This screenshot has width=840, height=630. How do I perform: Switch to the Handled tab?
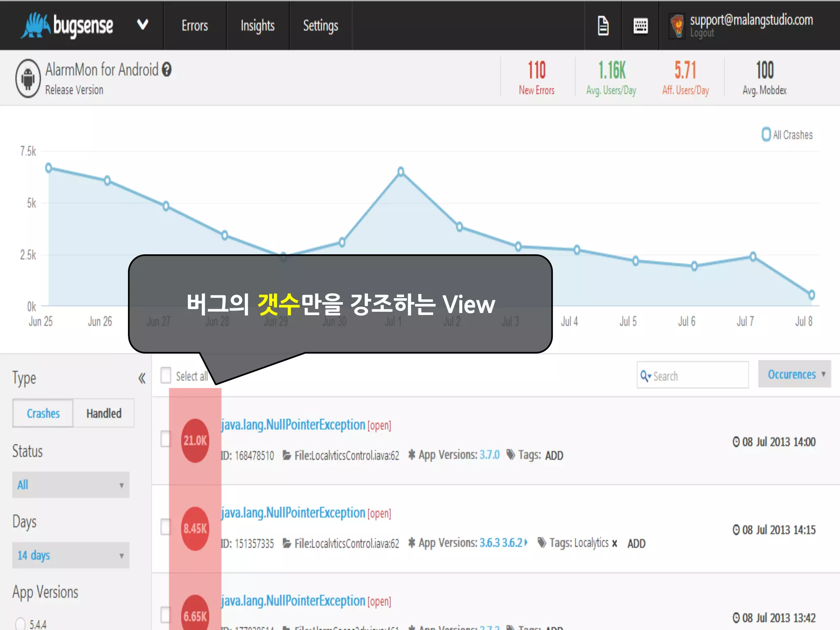(104, 413)
